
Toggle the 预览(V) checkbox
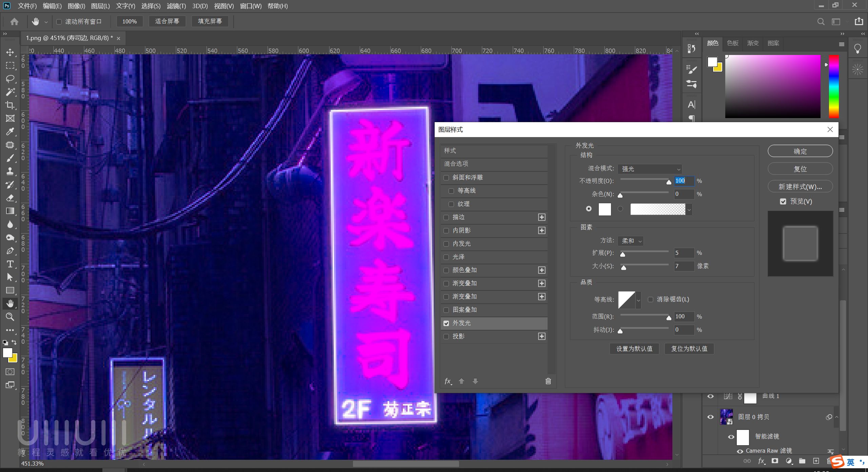tap(783, 202)
